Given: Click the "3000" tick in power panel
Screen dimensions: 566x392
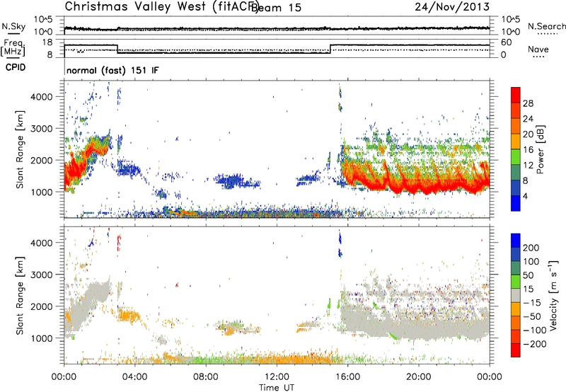Looking at the screenshot, I should click(42, 129).
